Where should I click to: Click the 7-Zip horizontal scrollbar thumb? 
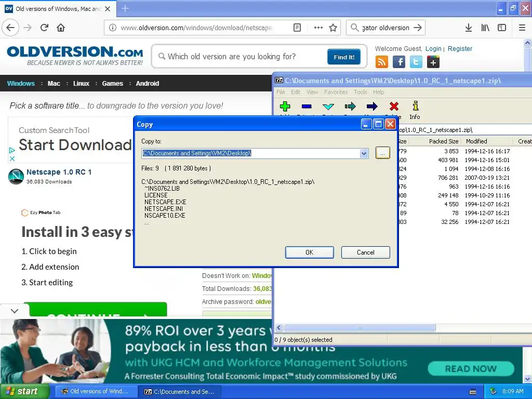[x=360, y=327]
